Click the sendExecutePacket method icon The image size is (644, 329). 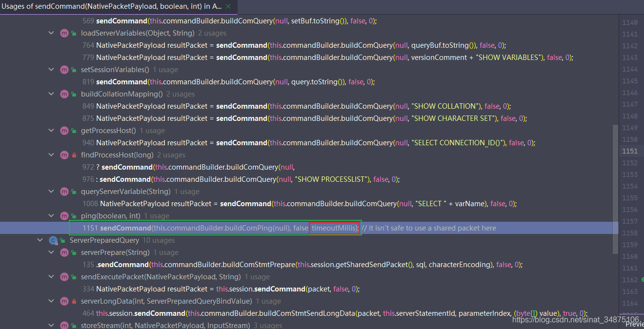pos(64,277)
